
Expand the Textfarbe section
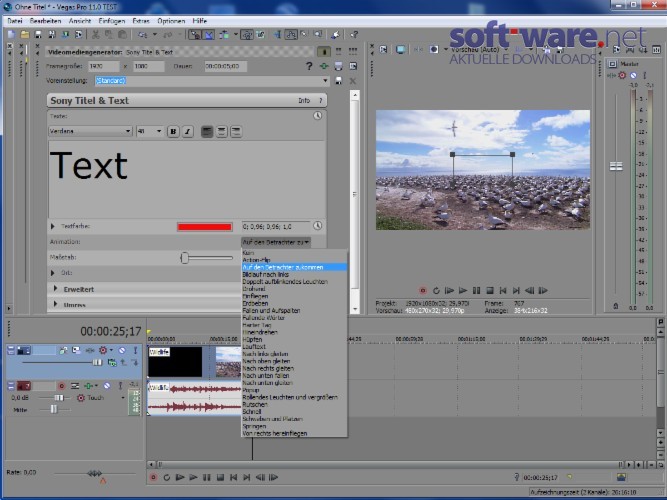point(53,226)
